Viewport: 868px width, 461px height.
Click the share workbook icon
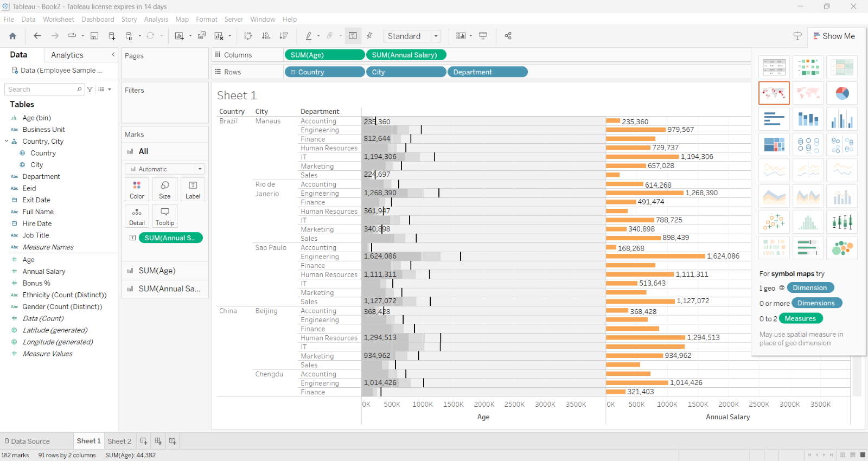tap(508, 36)
